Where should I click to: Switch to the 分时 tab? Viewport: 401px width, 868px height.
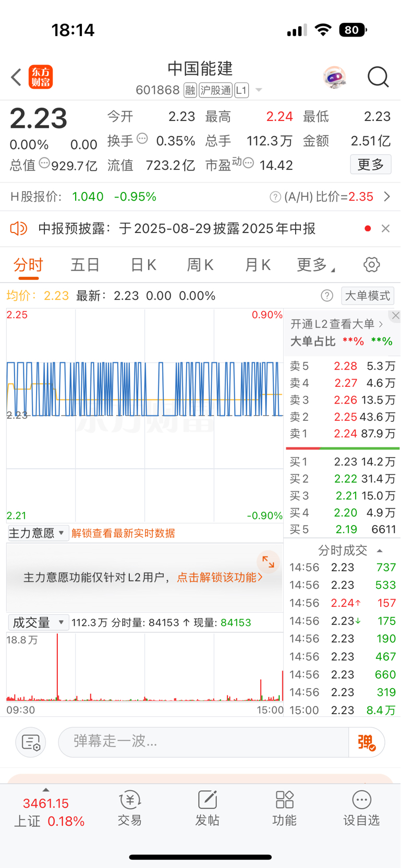28,265
